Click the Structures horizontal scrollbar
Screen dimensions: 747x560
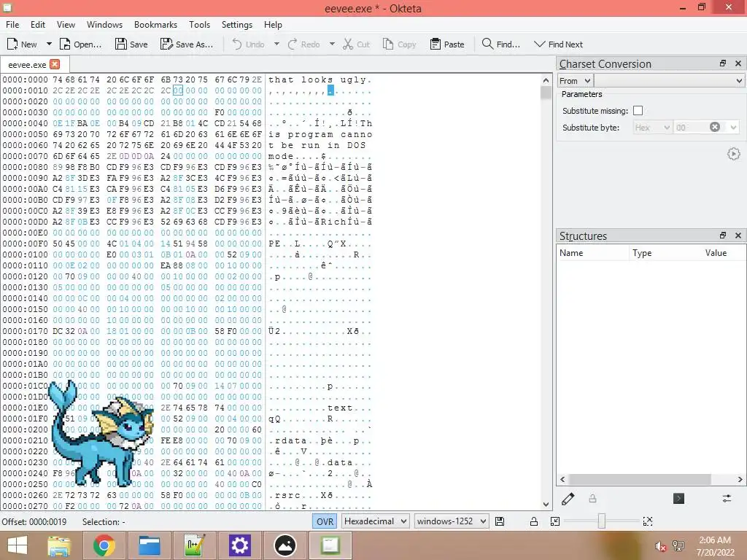(640, 479)
